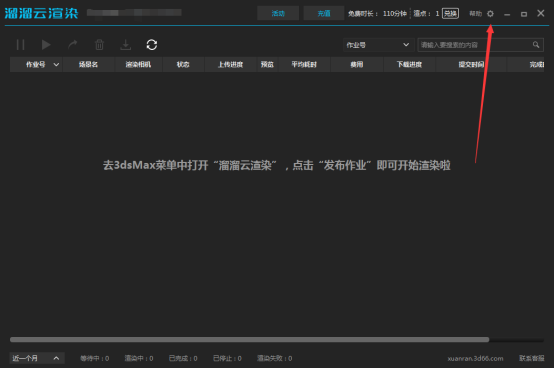Open the 帮助 help link

pos(475,13)
